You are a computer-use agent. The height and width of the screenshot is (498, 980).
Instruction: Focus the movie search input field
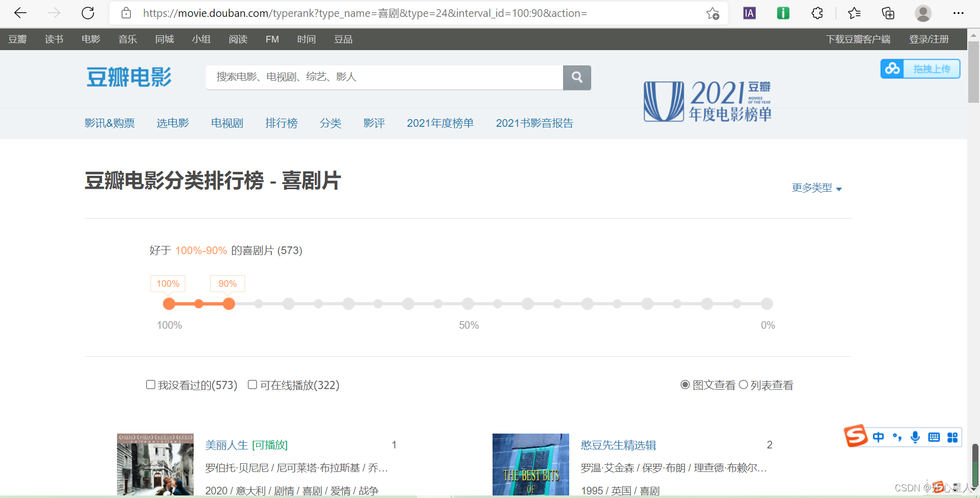click(x=384, y=77)
